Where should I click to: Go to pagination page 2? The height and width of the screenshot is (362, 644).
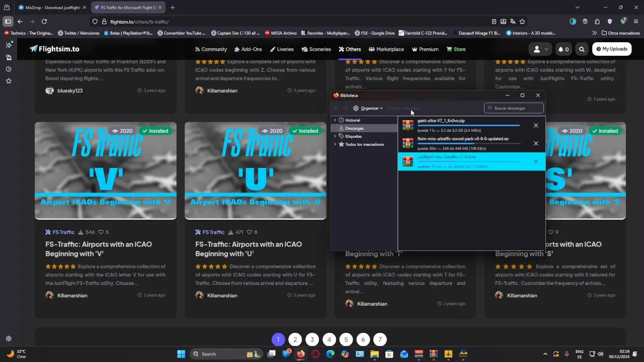[295, 339]
